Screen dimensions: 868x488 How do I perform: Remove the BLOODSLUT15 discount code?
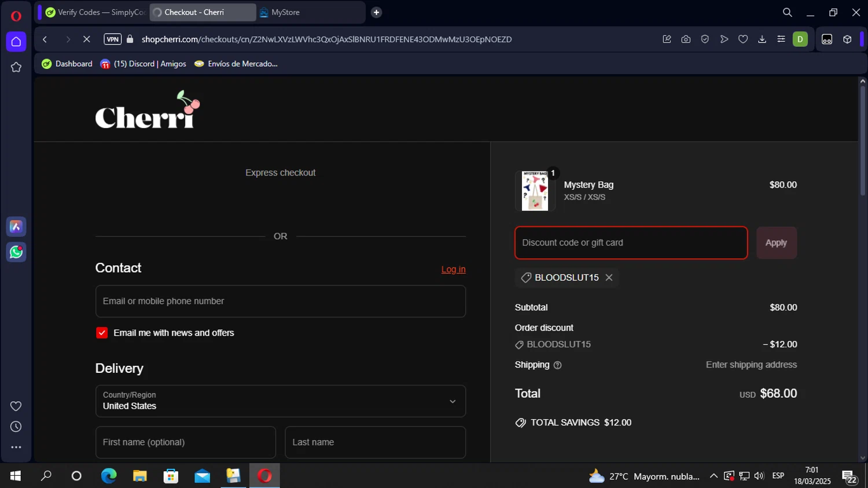[609, 278]
